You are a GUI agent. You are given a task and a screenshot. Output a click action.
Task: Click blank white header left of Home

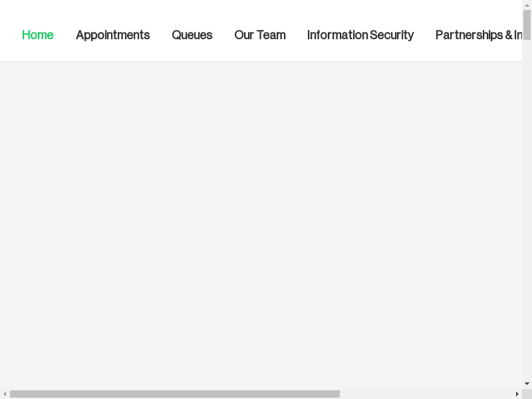[x=9, y=35]
